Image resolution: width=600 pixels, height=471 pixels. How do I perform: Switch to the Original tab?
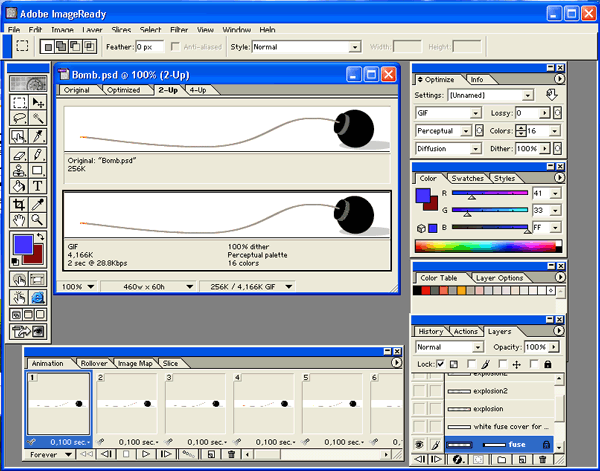[77, 90]
